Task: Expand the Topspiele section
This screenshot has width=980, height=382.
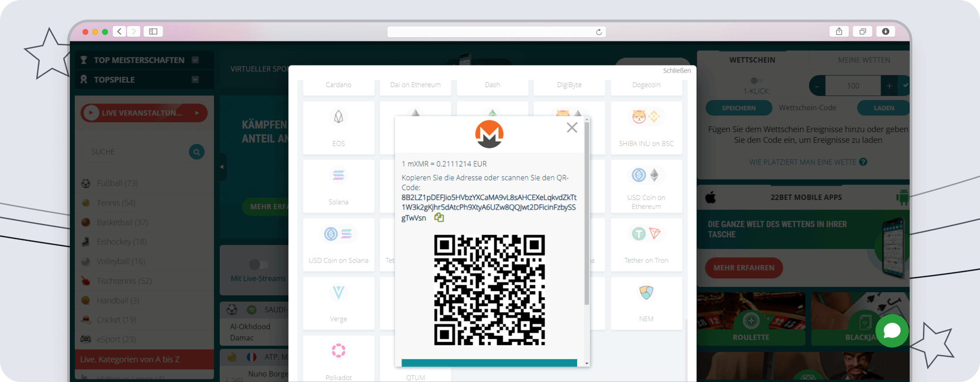Action: (195, 80)
